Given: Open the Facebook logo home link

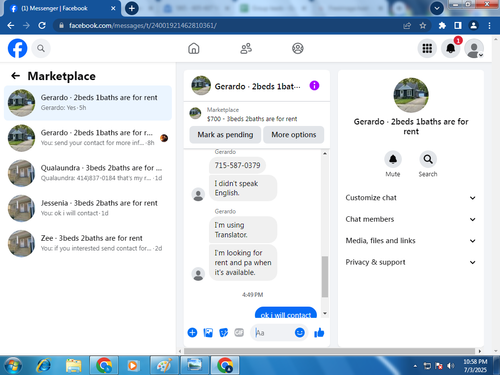Looking at the screenshot, I should 17,48.
